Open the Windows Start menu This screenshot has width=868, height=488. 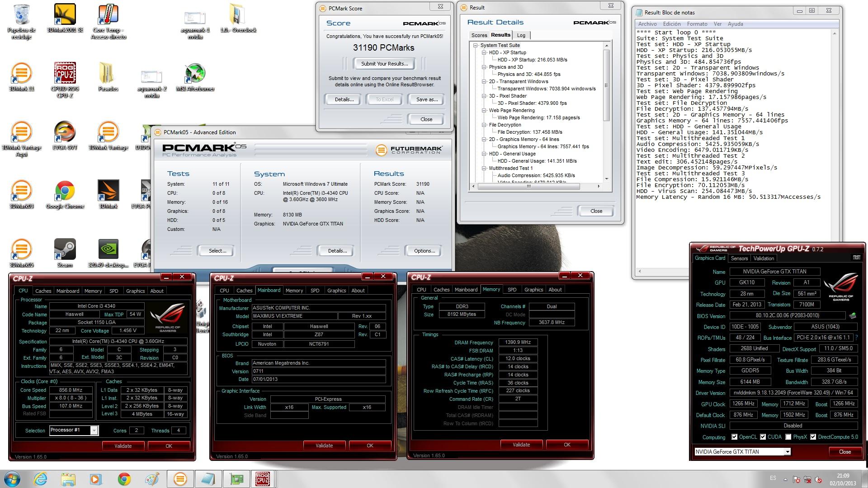[12, 479]
